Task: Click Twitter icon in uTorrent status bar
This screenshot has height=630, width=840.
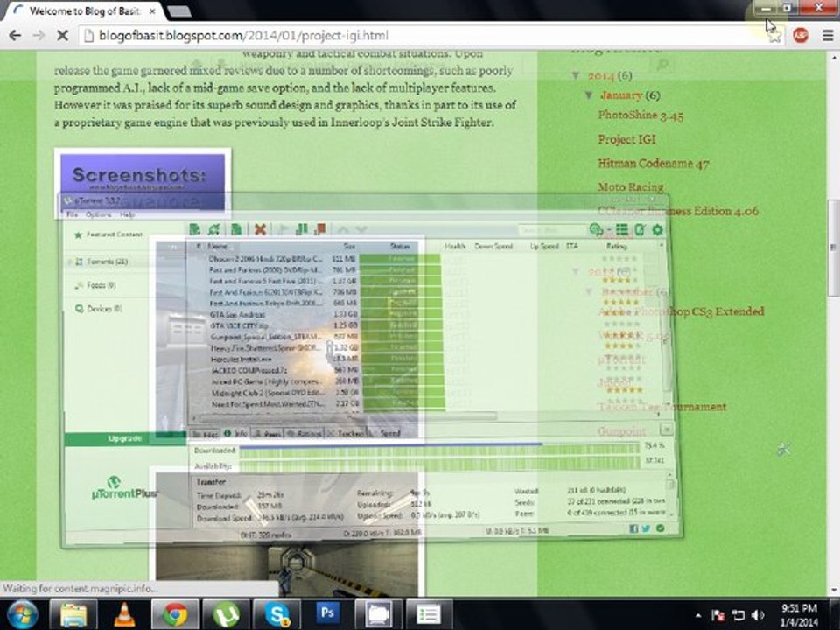Action: click(646, 528)
